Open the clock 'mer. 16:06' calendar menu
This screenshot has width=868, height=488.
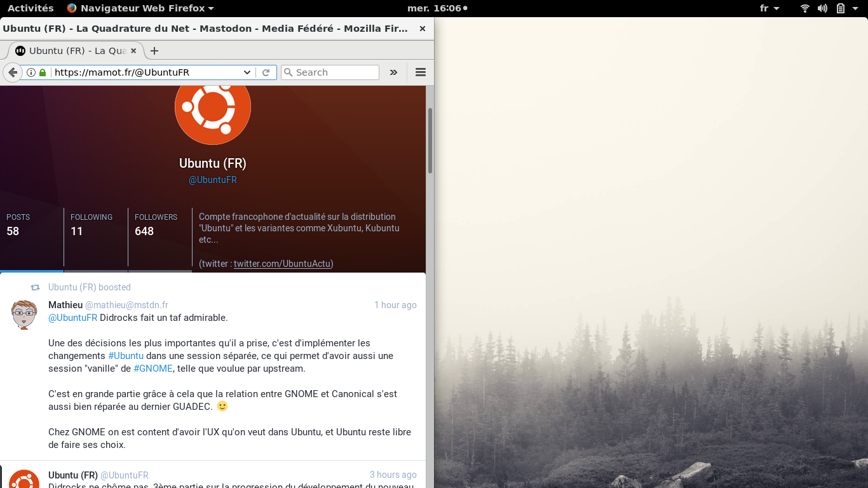tap(437, 8)
